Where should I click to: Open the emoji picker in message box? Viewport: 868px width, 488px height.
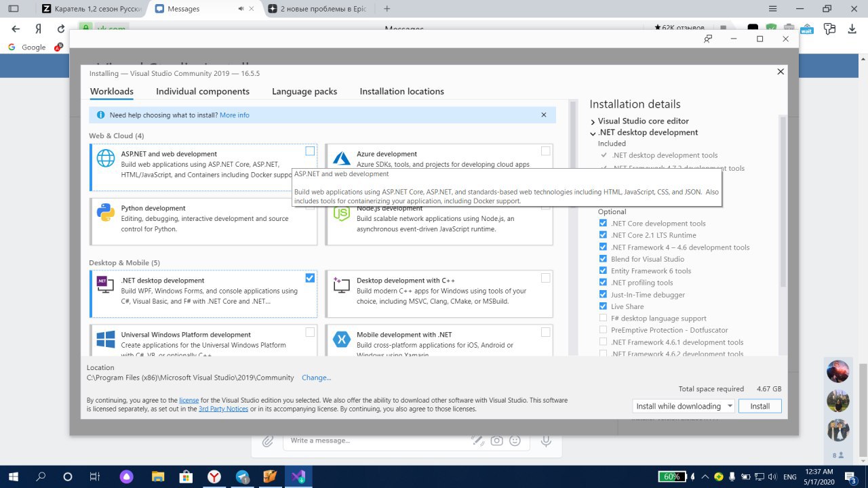515,441
